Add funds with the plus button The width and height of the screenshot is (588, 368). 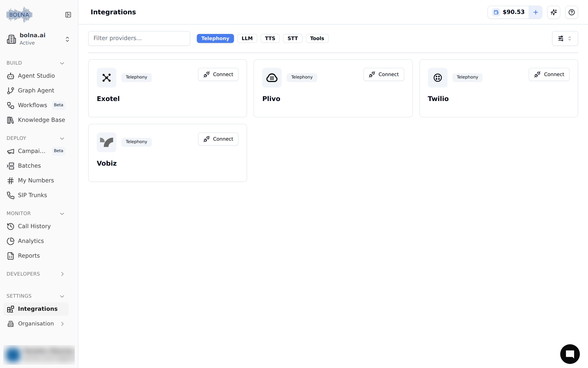(x=536, y=12)
